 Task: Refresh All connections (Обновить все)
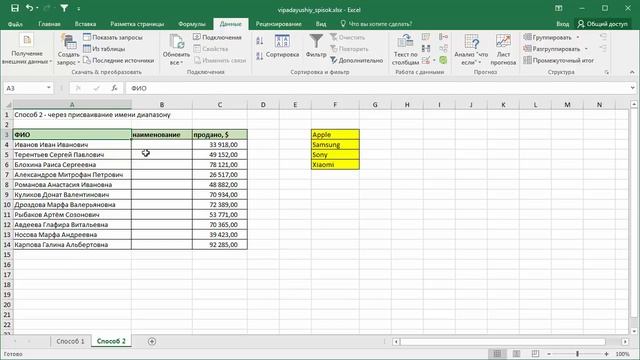[x=176, y=50]
